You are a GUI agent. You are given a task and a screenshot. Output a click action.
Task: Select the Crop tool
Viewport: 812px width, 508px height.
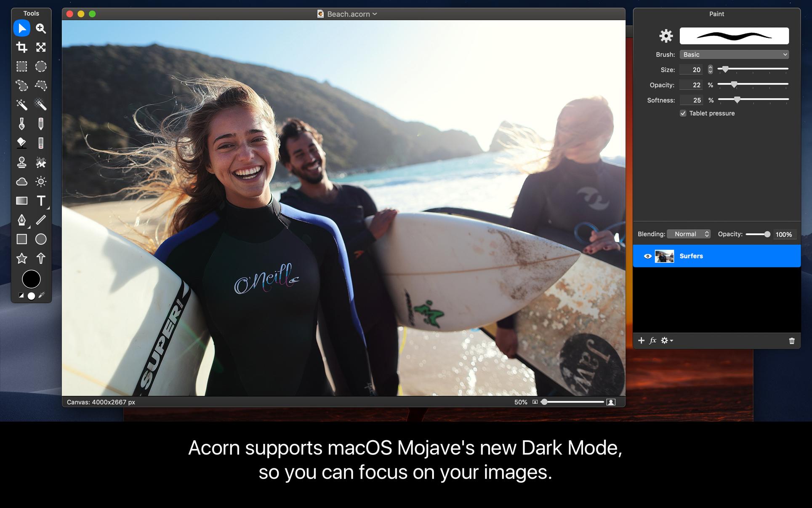[21, 47]
